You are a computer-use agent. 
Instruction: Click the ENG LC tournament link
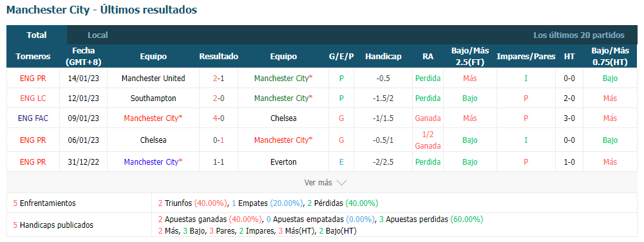pos(33,98)
